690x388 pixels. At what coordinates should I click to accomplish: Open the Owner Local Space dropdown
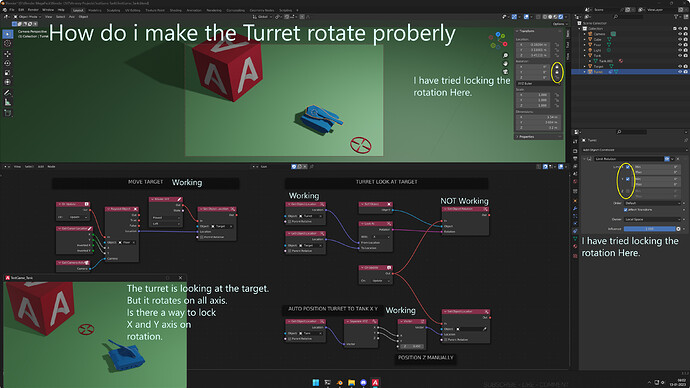[x=652, y=219]
